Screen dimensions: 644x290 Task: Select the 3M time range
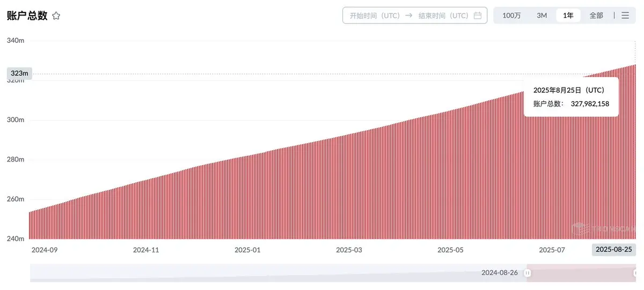pos(542,16)
